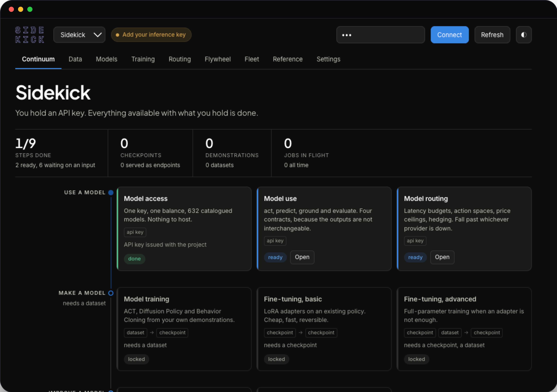Open the Fleet tab

coord(252,59)
